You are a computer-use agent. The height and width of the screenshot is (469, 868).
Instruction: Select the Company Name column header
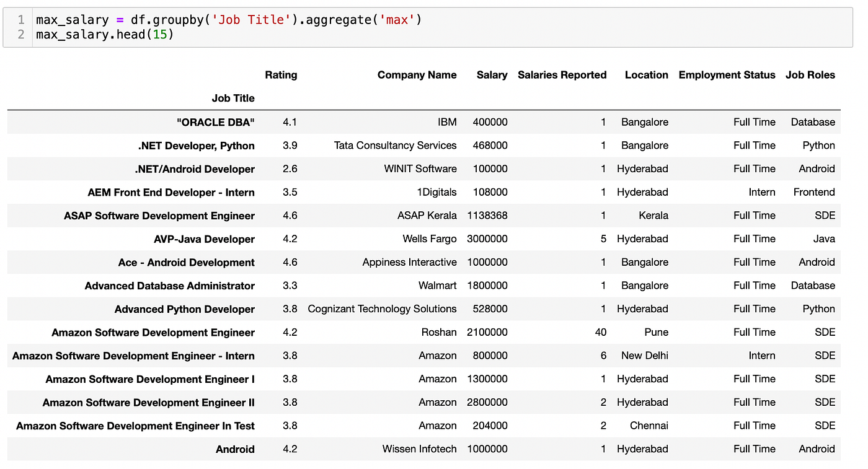pos(417,75)
